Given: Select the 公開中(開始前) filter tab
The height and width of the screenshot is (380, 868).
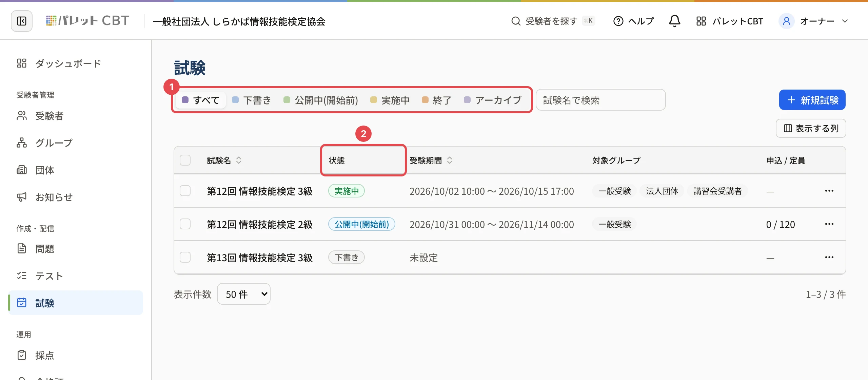Looking at the screenshot, I should [321, 100].
